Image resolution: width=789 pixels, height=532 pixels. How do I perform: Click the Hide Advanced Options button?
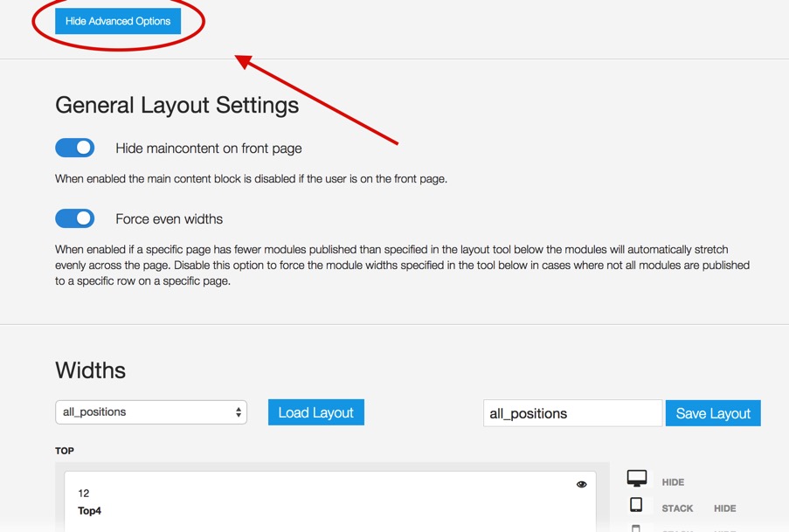coord(118,21)
